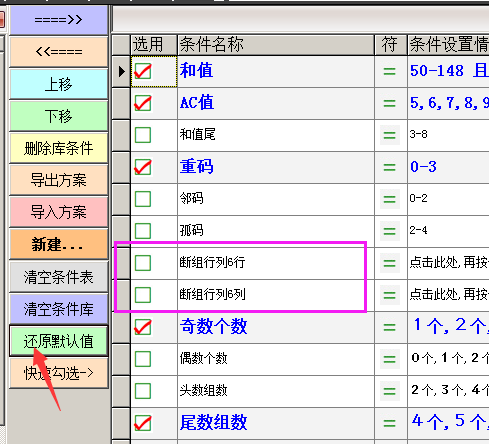
Task: Click the 50-148 setting value for 和值
Action: click(x=437, y=71)
